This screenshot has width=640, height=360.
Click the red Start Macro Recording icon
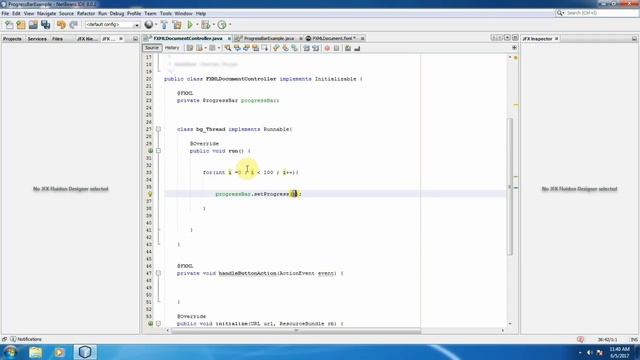coord(327,49)
